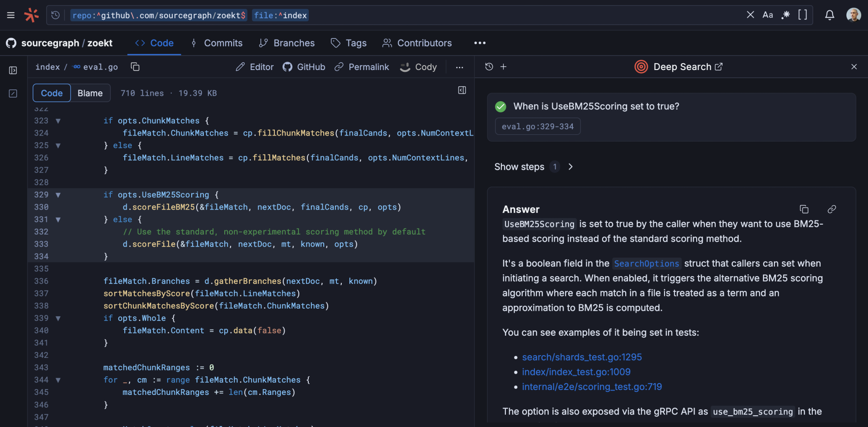Open the more options menu in repo navigation
This screenshot has width=868, height=427.
(x=480, y=43)
